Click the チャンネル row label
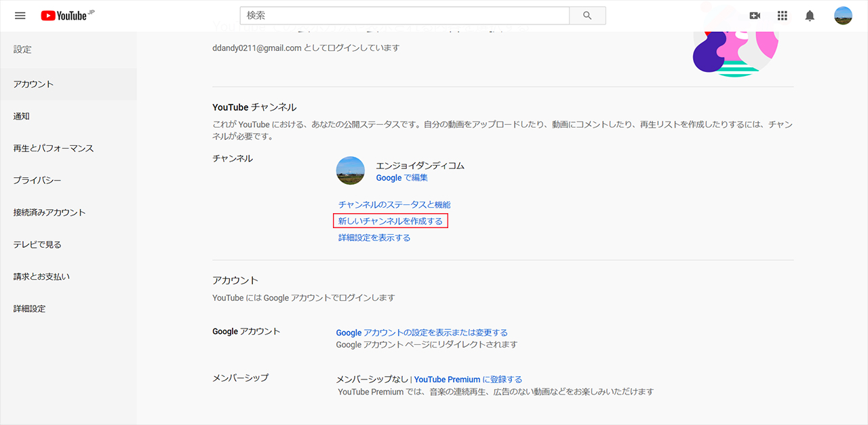Viewport: 868px width, 425px height. pyautogui.click(x=233, y=158)
